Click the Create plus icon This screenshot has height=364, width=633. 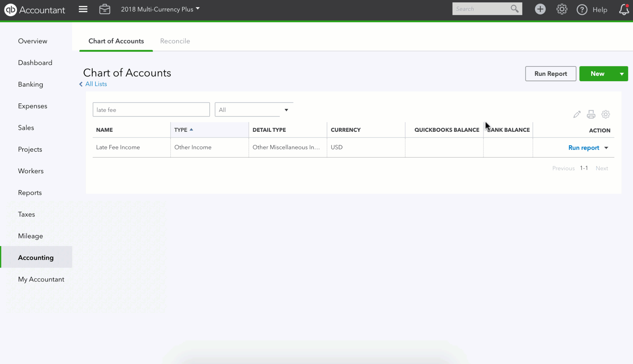coord(540,9)
